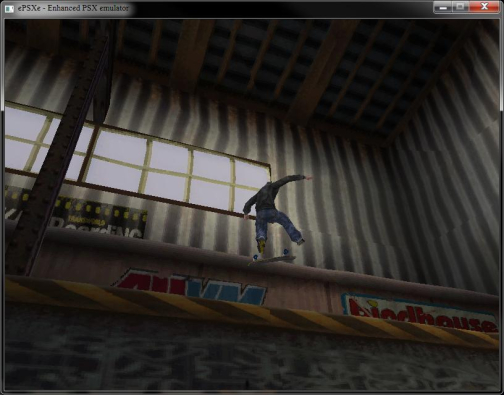Viewport: 504px width, 395px height.
Task: Minimize the ePSXe emulator window
Action: click(443, 7)
